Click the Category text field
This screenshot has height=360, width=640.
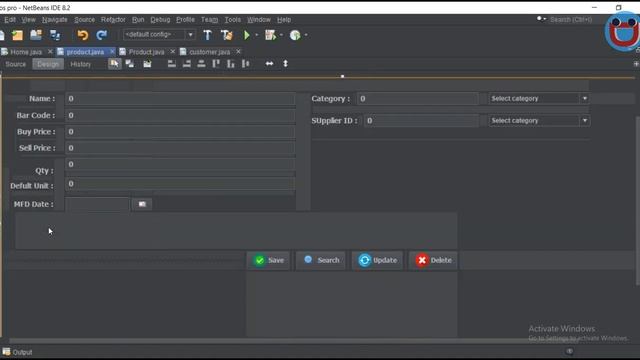(418, 98)
